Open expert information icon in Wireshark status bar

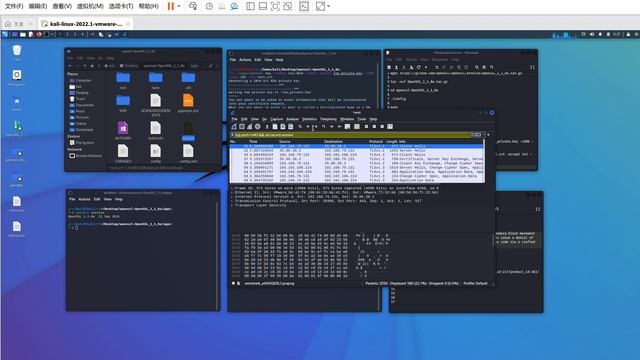233,283
